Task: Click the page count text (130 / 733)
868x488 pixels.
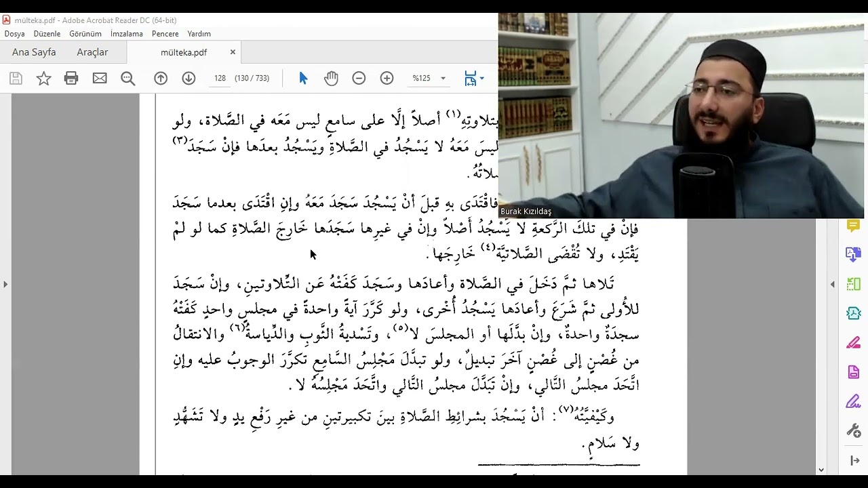Action: pos(252,79)
